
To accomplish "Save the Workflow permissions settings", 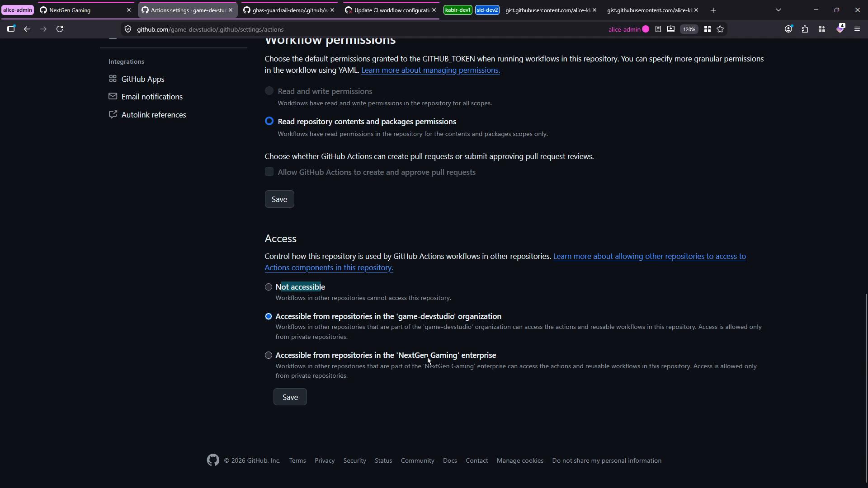I will pos(279,199).
